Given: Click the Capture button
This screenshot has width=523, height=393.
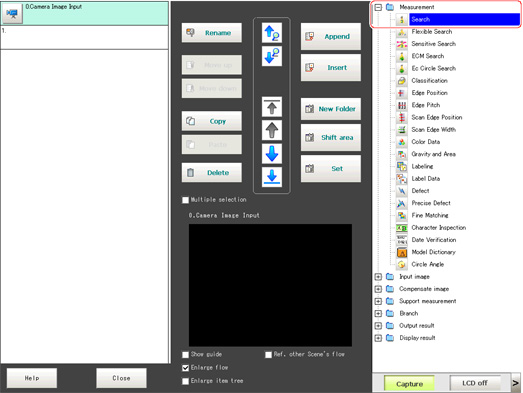Looking at the screenshot, I should click(x=409, y=384).
